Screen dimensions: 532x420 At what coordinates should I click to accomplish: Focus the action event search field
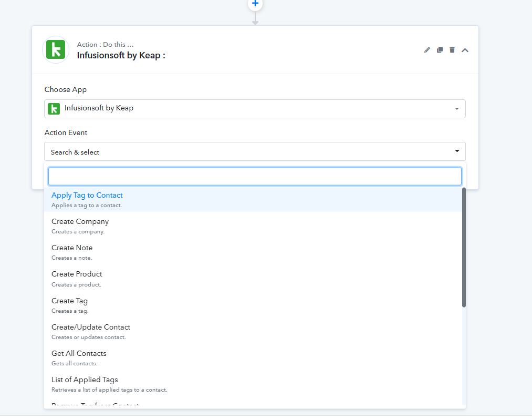(255, 176)
